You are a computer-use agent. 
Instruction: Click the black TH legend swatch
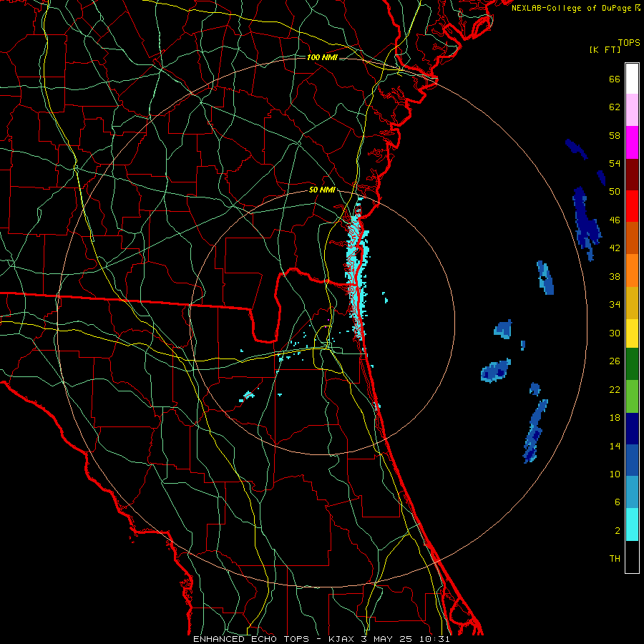[x=632, y=557]
